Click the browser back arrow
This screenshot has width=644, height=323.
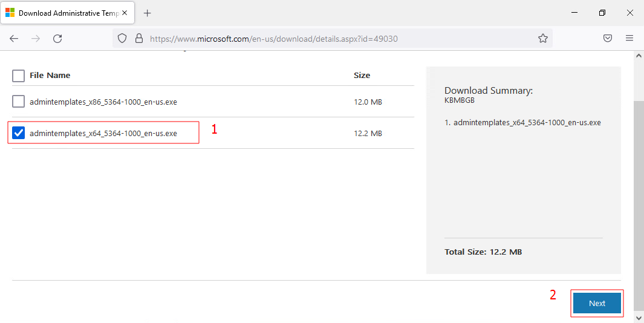pyautogui.click(x=14, y=38)
